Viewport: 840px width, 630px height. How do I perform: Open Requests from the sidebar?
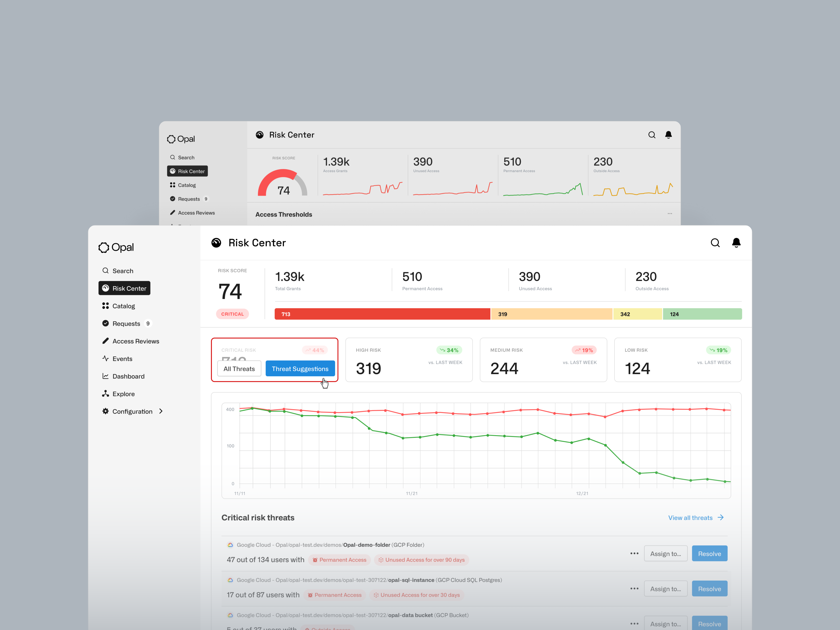pos(126,323)
